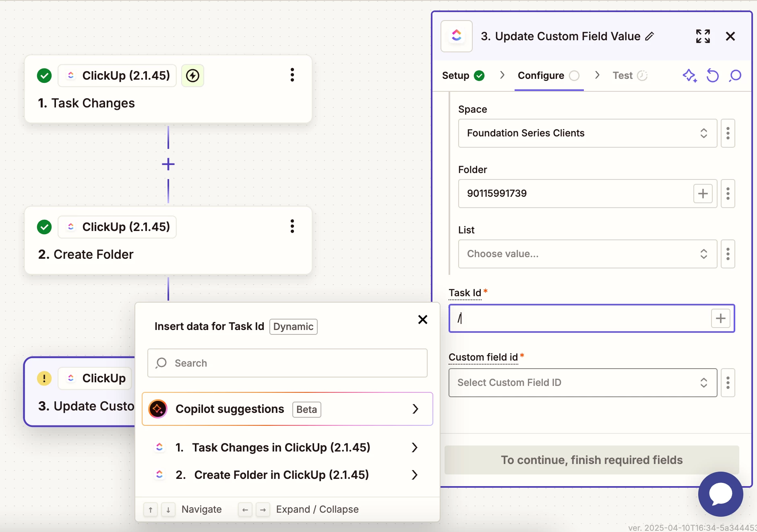Click ClickUp (2.1.45) app chip on step 1
The image size is (757, 532).
[x=117, y=75]
